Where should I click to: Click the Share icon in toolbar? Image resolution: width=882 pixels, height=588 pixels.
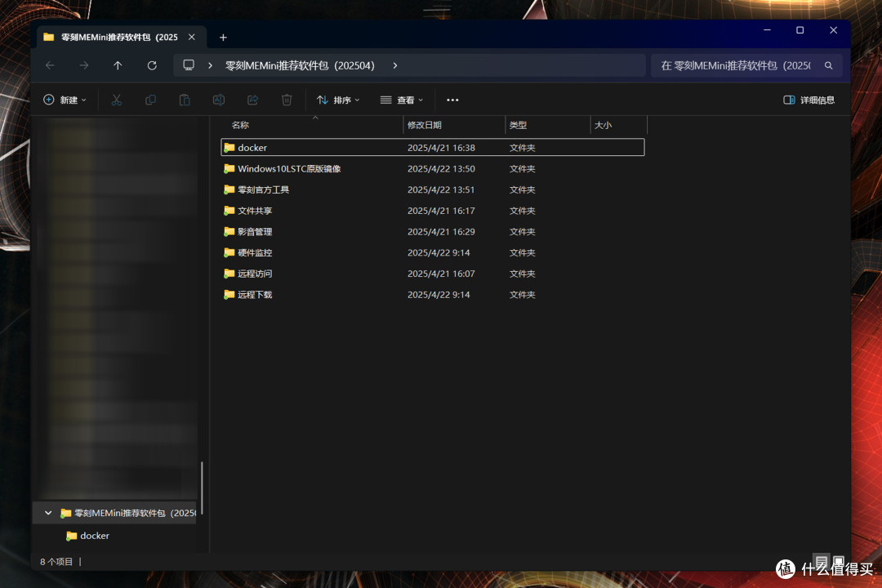(252, 100)
